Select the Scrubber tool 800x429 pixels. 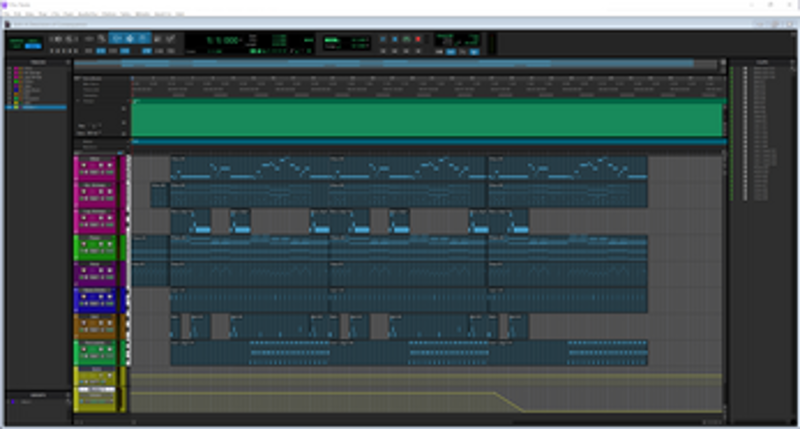click(x=158, y=39)
